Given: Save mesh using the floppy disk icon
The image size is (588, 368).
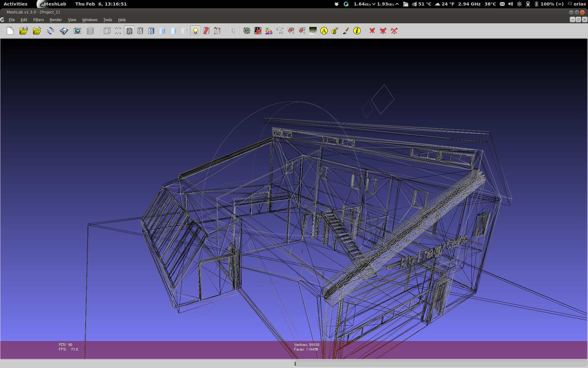Looking at the screenshot, I should [64, 31].
